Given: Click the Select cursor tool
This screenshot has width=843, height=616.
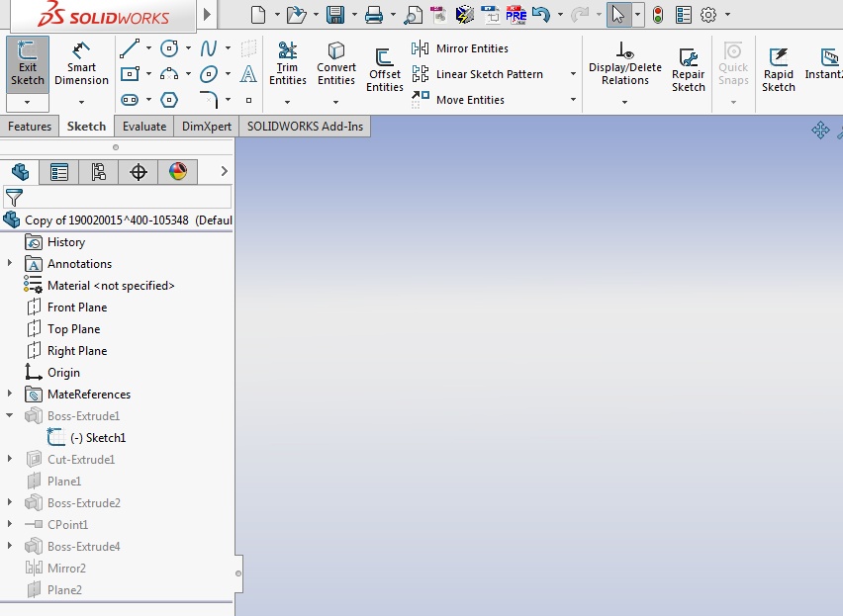Looking at the screenshot, I should (x=618, y=15).
